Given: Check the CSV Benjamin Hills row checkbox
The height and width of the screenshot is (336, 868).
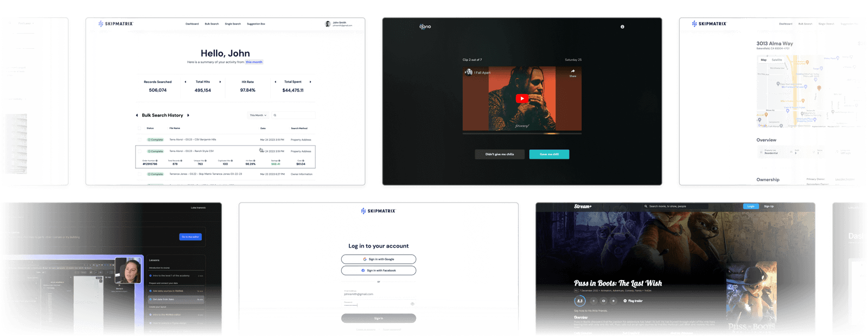Looking at the screenshot, I should (x=139, y=140).
